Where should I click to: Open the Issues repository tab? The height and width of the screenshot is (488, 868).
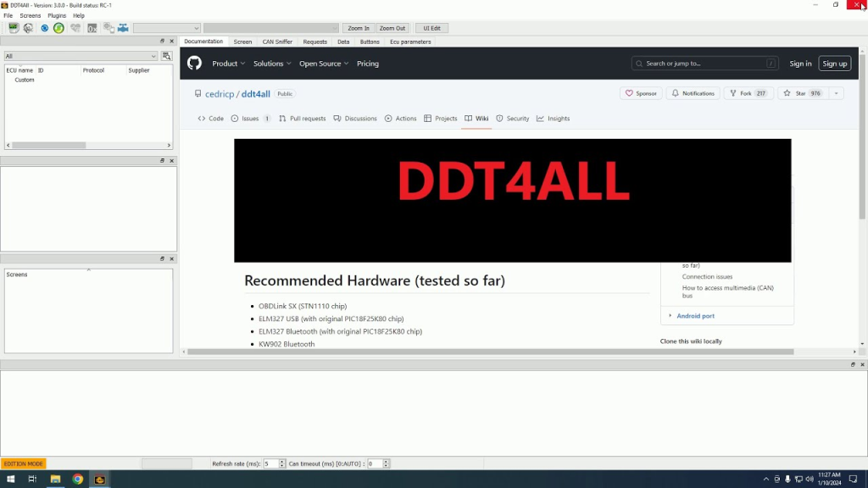pos(251,119)
